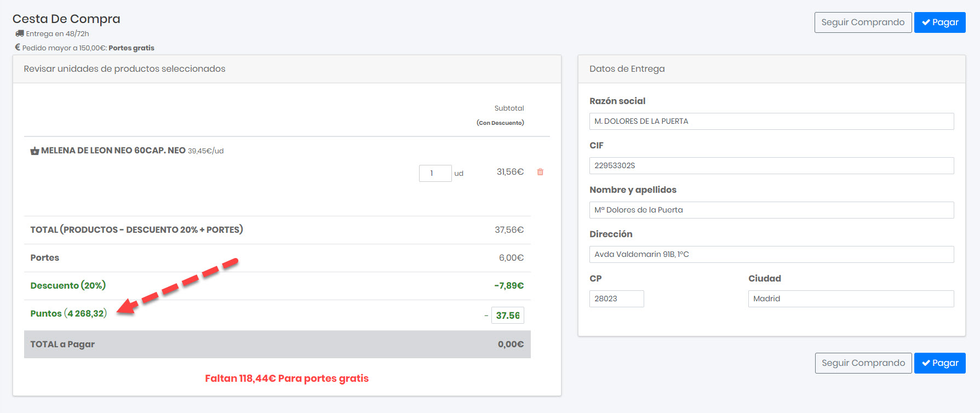Screen dimensions: 980x413
Task: Click the delivery truck icon
Action: [x=19, y=33]
